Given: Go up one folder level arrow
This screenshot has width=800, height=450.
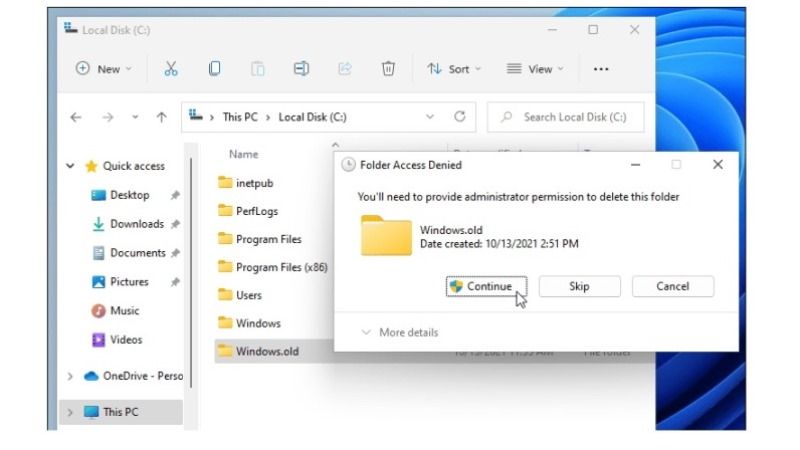Looking at the screenshot, I should (162, 117).
